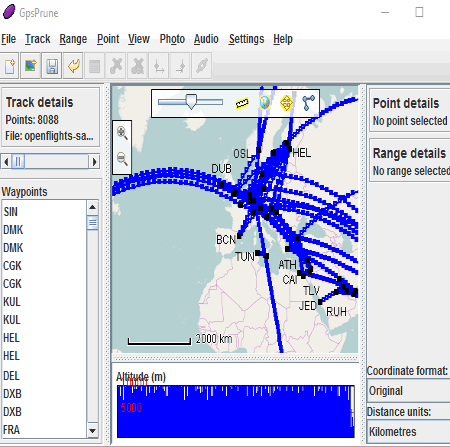The width and height of the screenshot is (450, 447).
Task: Open the View menu
Action: (x=139, y=39)
